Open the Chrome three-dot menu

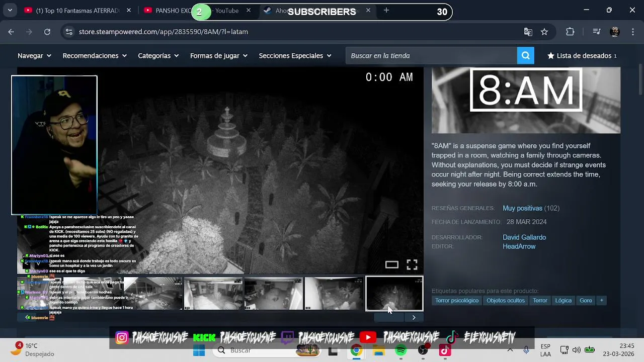click(633, 32)
